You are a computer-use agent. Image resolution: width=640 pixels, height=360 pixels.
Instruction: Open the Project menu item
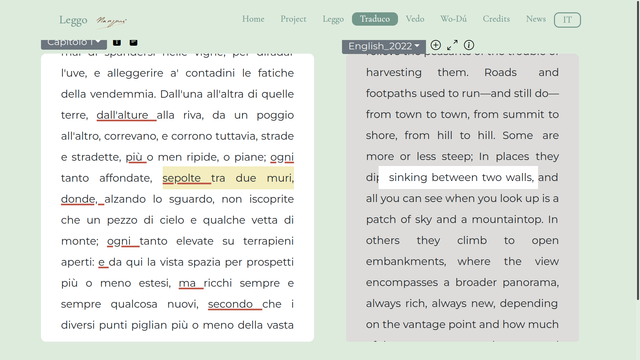(x=293, y=19)
